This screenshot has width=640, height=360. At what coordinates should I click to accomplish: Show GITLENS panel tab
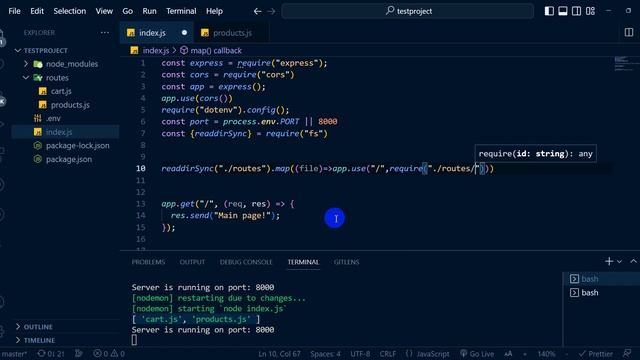point(346,262)
